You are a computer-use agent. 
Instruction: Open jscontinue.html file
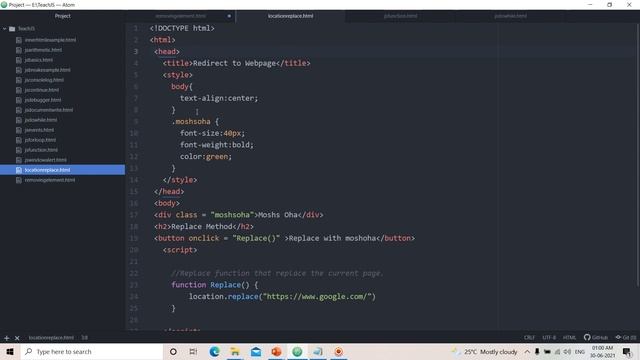[42, 90]
